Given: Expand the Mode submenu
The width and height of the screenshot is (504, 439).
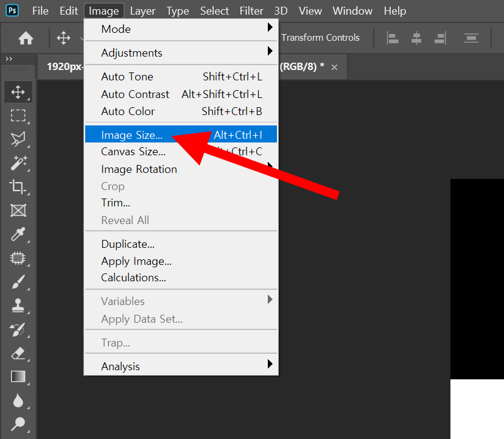Looking at the screenshot, I should pos(181,29).
